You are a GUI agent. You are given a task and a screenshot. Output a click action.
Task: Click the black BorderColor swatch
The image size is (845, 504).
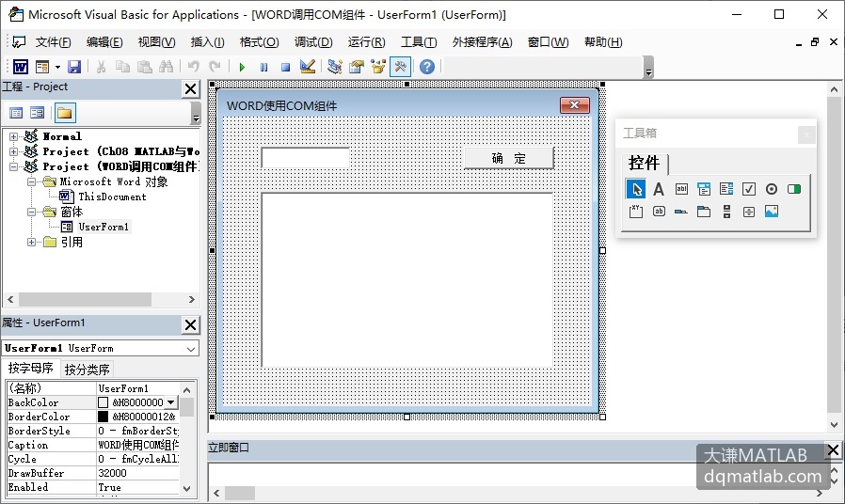pos(103,417)
